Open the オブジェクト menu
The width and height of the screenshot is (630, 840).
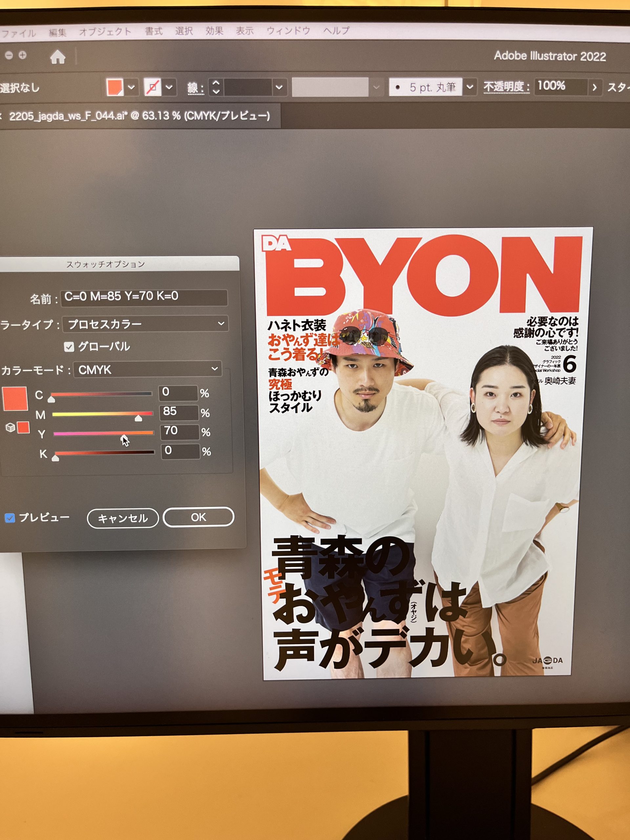click(105, 32)
